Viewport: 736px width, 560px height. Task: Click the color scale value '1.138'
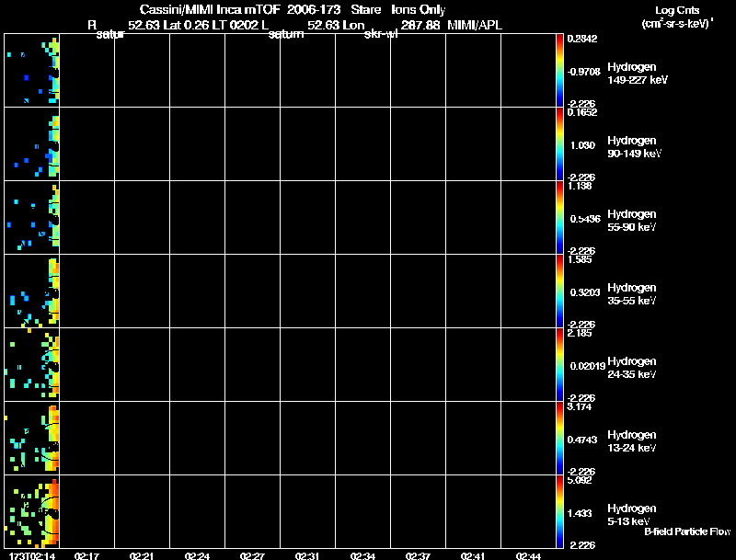pos(580,186)
